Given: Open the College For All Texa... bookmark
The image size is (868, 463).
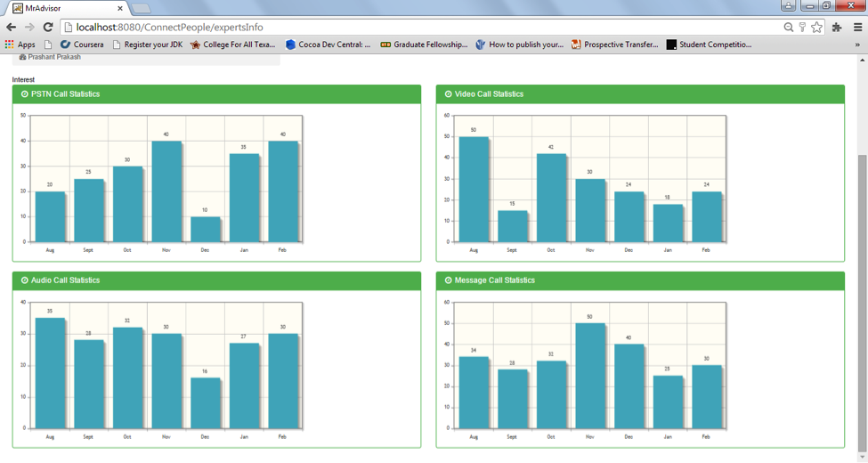Looking at the screenshot, I should [x=232, y=45].
